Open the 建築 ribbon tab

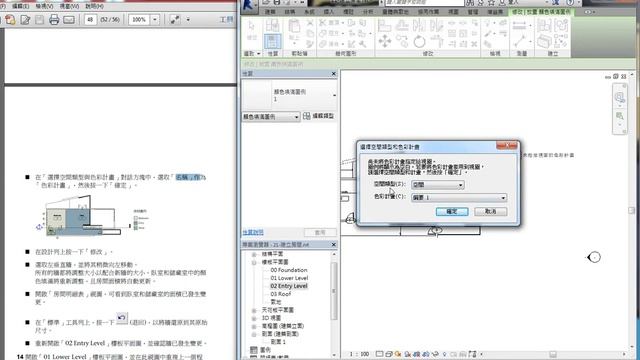coord(270,12)
